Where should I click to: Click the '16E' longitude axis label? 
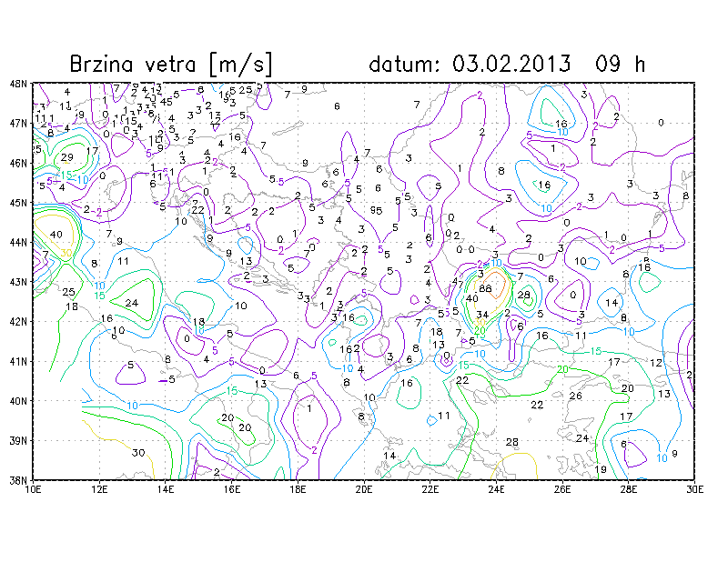pyautogui.click(x=232, y=489)
